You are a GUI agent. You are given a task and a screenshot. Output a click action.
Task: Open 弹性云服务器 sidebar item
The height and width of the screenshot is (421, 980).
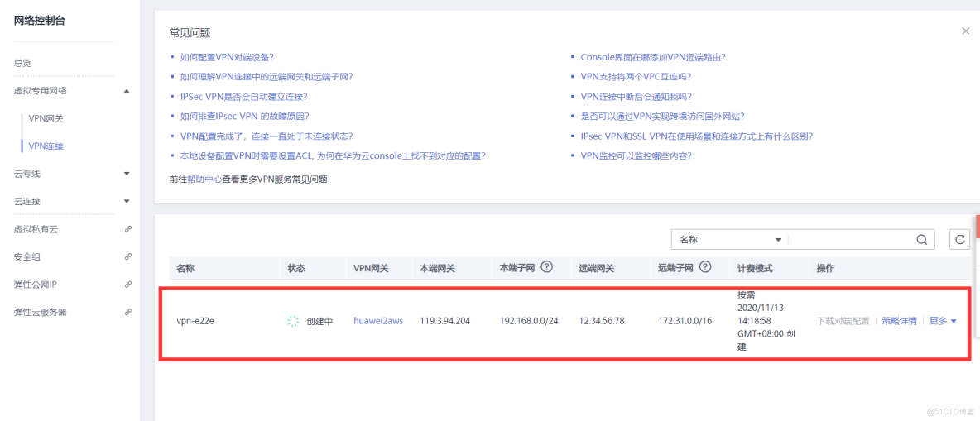click(x=41, y=312)
